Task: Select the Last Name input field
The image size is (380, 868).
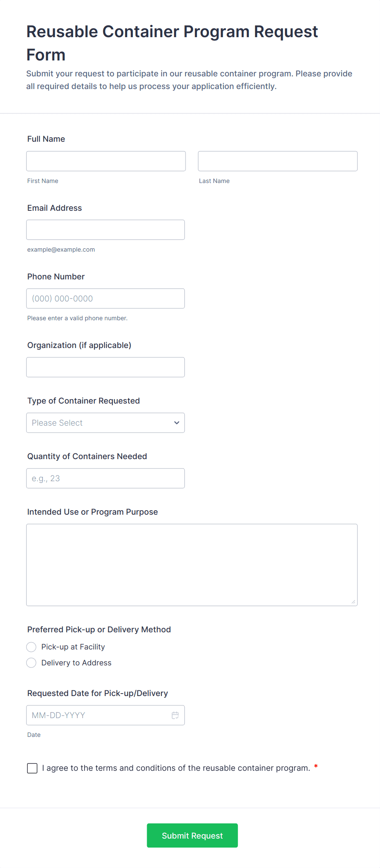Action: [277, 161]
